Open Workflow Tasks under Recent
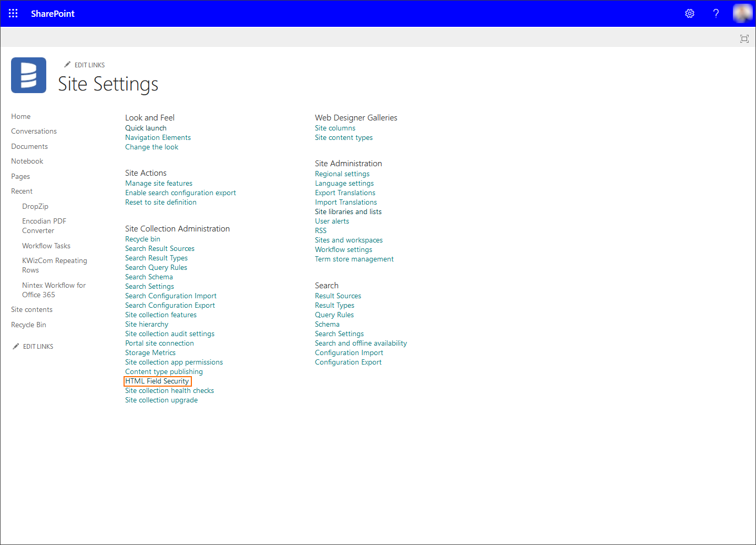Image resolution: width=756 pixels, height=545 pixels. [46, 246]
